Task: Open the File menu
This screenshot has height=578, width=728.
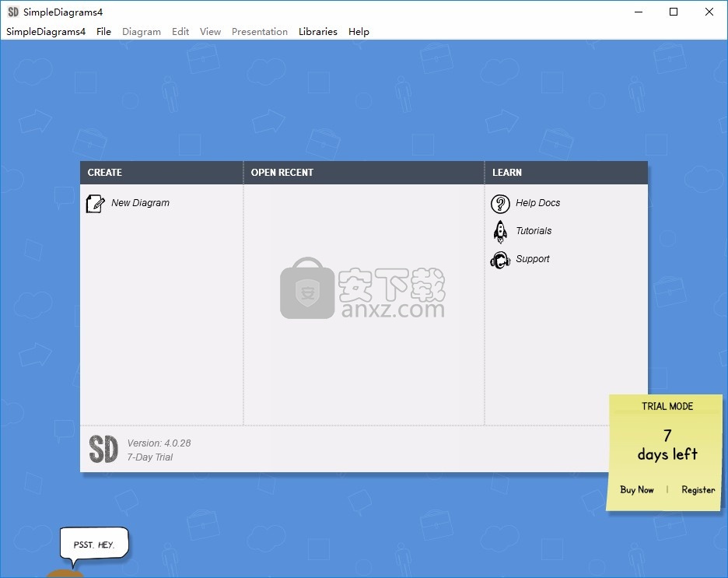Action: 103,32
